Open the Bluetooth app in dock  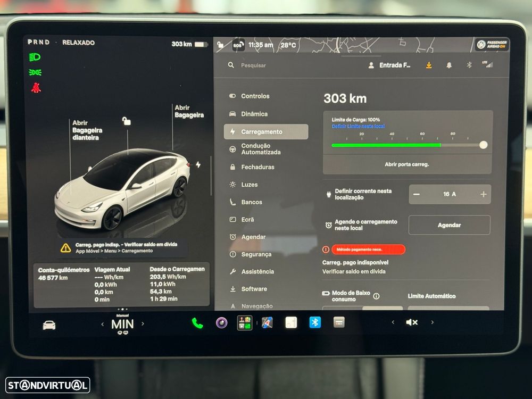point(315,322)
